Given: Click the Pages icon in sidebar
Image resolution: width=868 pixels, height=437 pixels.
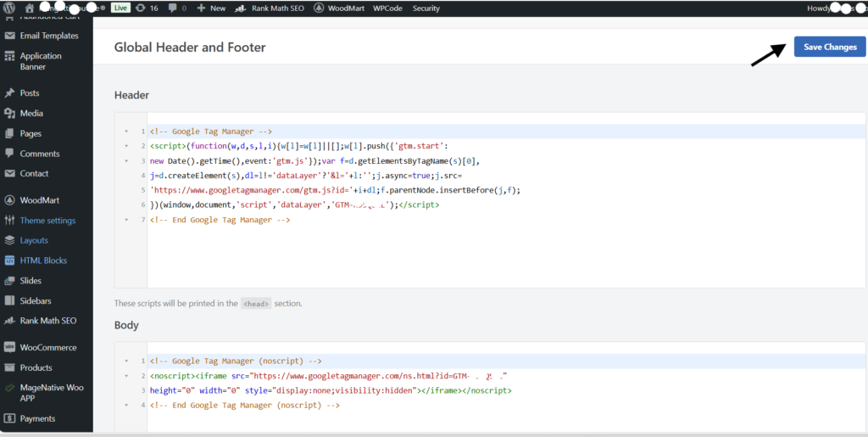Looking at the screenshot, I should 9,133.
